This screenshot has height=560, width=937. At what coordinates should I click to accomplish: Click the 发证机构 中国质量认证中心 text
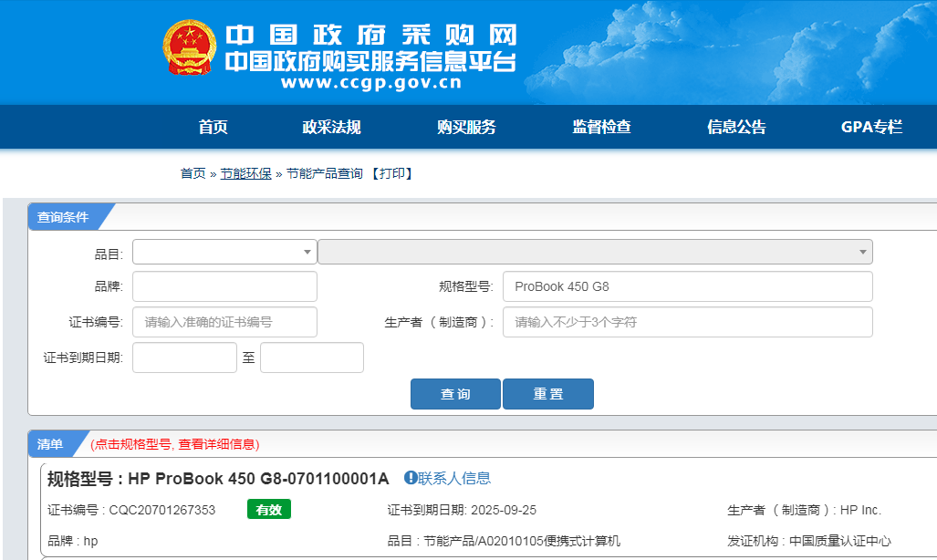tap(809, 541)
